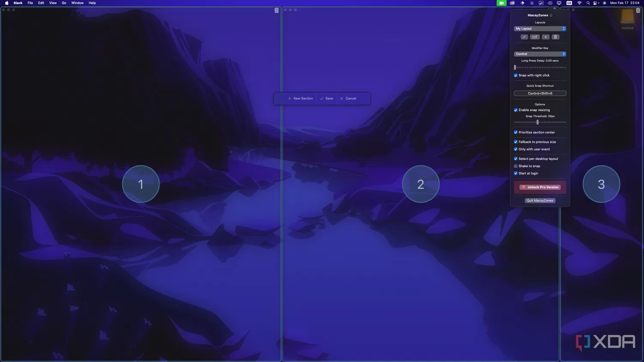Click the pencil edit layout icon
644x362 pixels.
tap(524, 37)
